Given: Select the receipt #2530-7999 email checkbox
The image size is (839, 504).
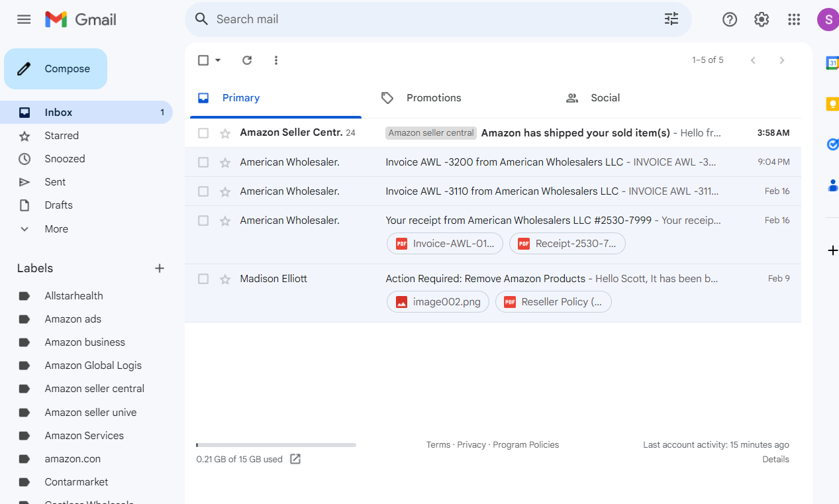Looking at the screenshot, I should point(203,221).
